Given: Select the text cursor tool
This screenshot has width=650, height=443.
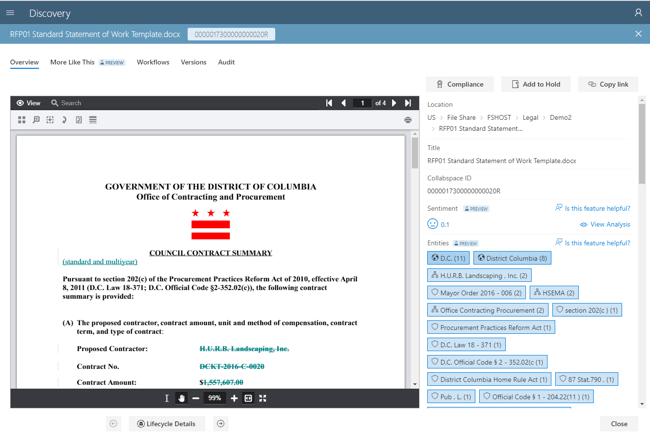Looking at the screenshot, I should pos(167,398).
